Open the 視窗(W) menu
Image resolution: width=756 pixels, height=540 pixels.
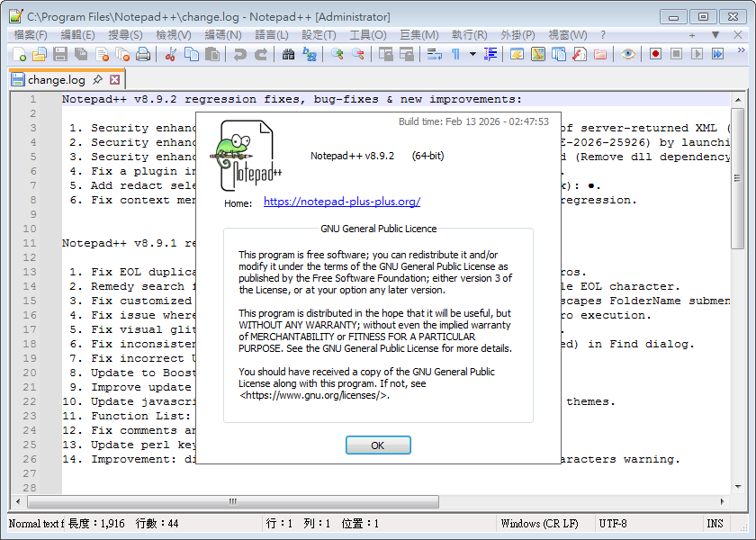pos(568,35)
